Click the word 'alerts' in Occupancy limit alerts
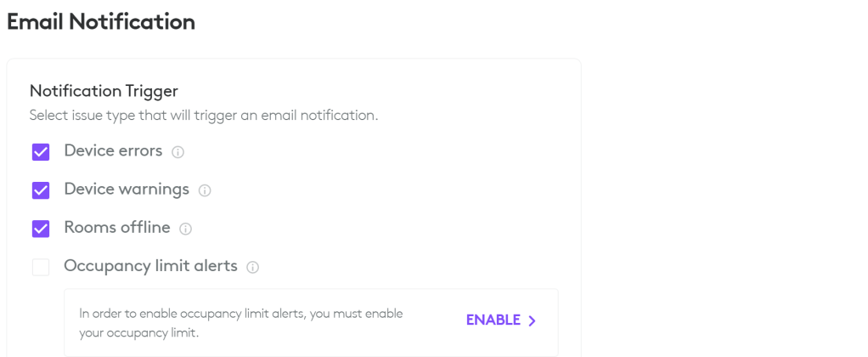The height and width of the screenshot is (357, 868). pyautogui.click(x=216, y=266)
